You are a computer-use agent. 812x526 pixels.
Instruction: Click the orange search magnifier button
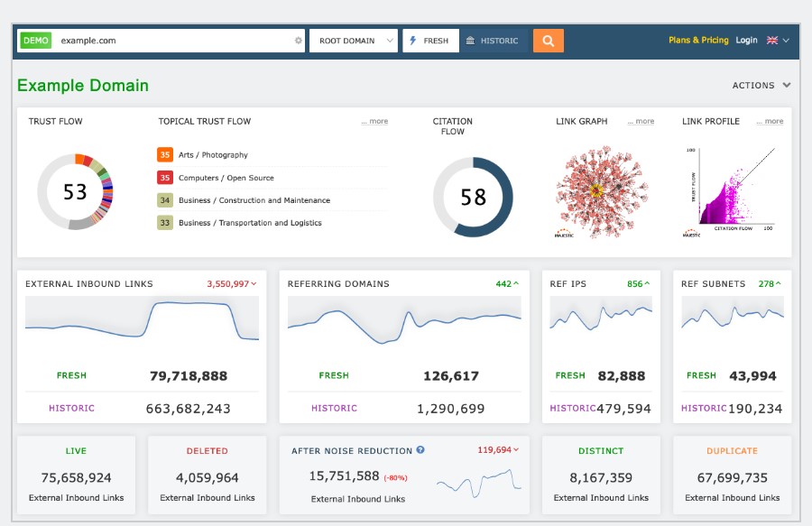(x=548, y=41)
